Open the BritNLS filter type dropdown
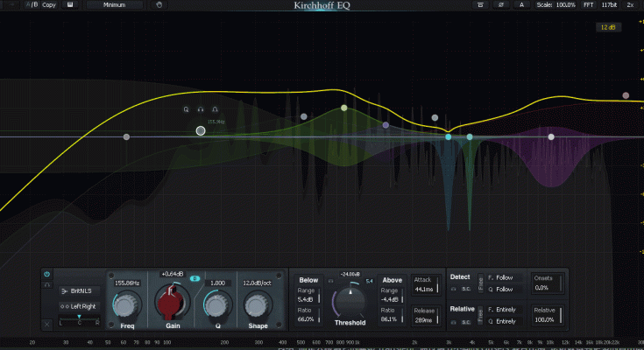The height and width of the screenshot is (350, 644). (76, 290)
